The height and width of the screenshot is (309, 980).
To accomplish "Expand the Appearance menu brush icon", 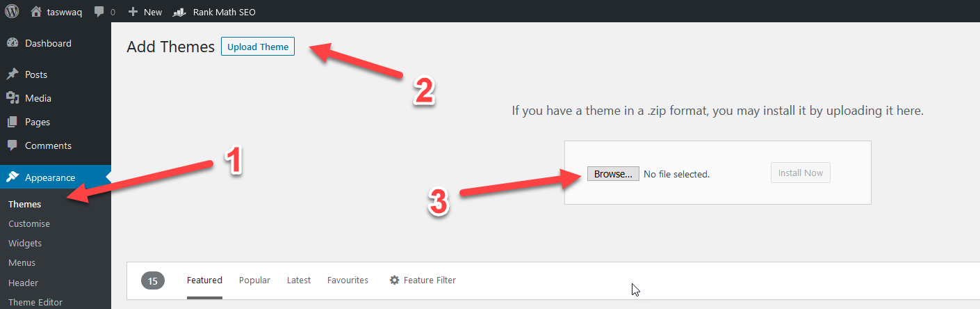I will coord(13,177).
